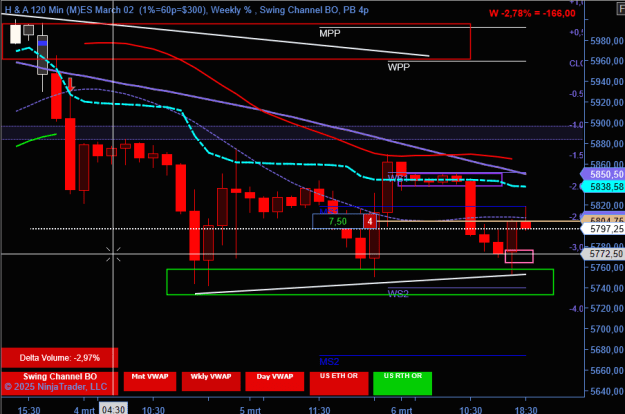Image resolution: width=625 pixels, height=414 pixels.
Task: Click the 5900,00 price axis label
Action: (606, 123)
